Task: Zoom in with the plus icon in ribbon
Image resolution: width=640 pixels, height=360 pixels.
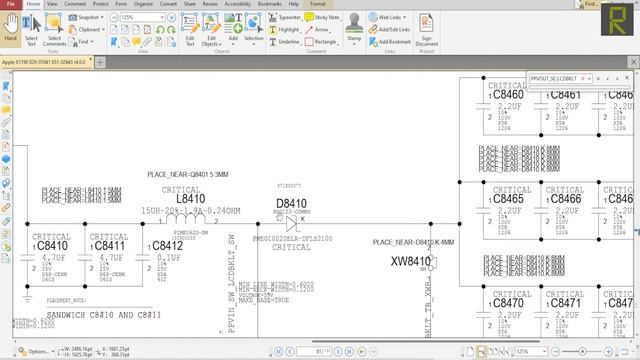Action: [x=171, y=17]
